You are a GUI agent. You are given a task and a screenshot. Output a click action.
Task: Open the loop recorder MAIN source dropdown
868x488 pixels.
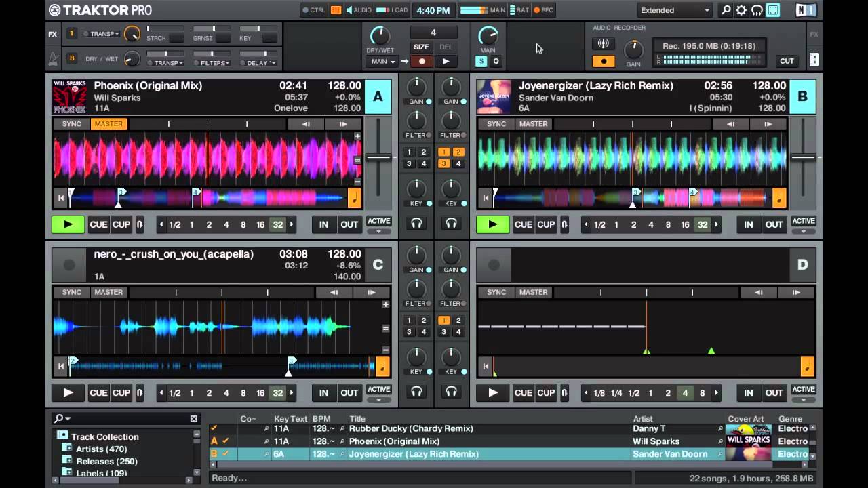382,62
